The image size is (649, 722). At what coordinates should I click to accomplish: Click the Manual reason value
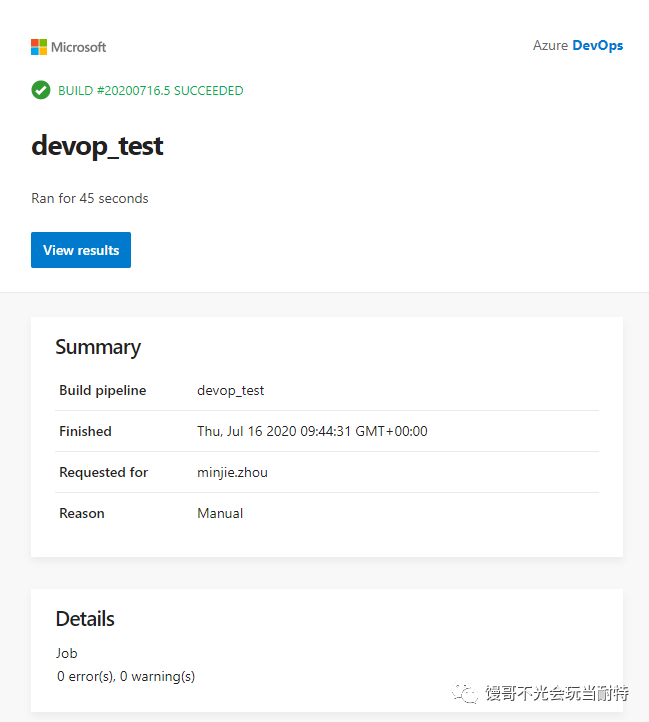tap(220, 513)
